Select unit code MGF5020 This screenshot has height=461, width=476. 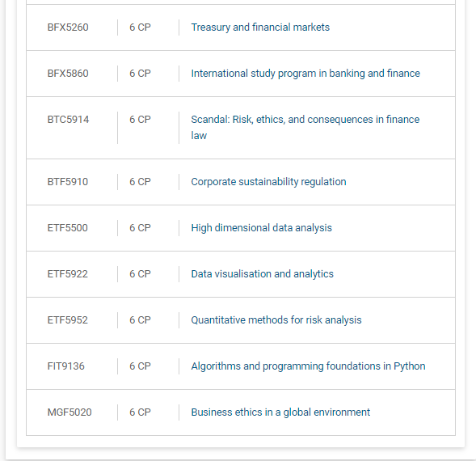pyautogui.click(x=70, y=412)
